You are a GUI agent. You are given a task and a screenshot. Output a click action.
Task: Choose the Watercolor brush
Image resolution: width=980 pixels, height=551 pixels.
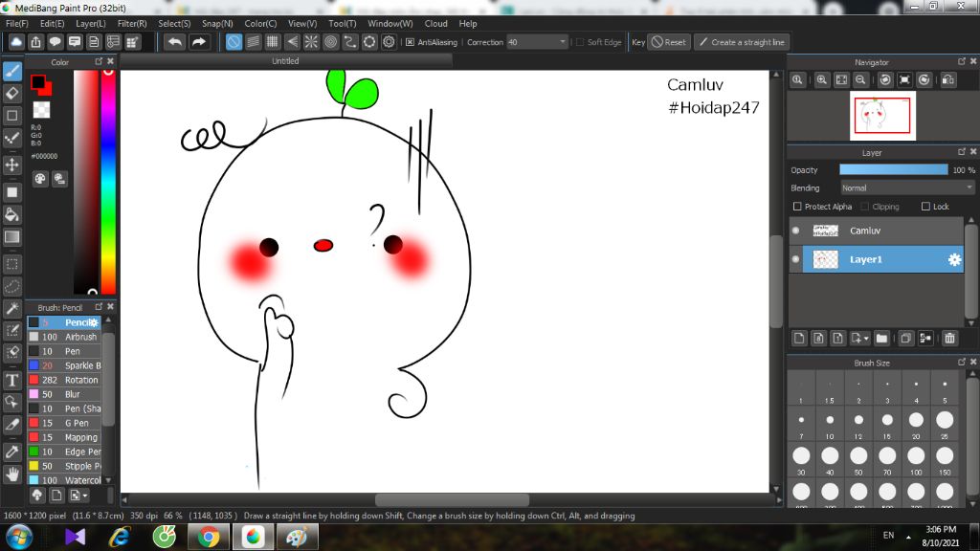[64, 480]
